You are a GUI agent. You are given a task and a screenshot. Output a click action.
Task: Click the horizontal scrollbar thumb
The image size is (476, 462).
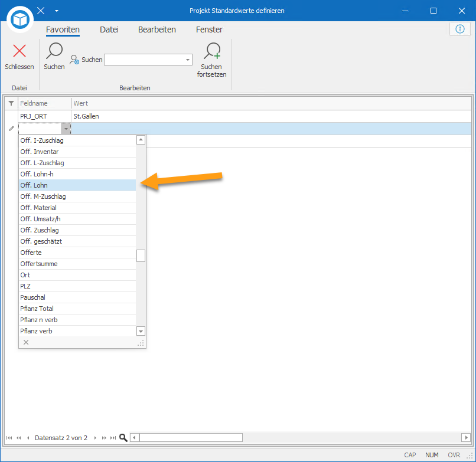(x=191, y=437)
